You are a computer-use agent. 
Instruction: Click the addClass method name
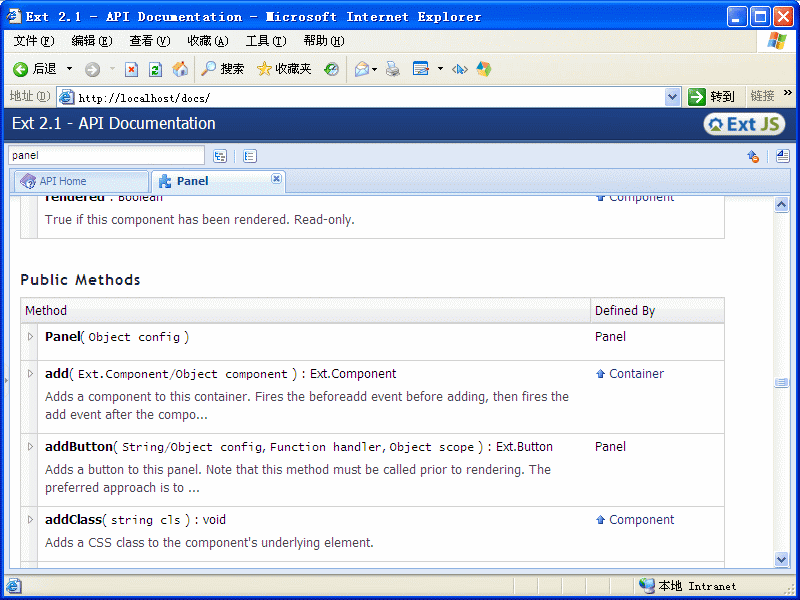click(73, 519)
